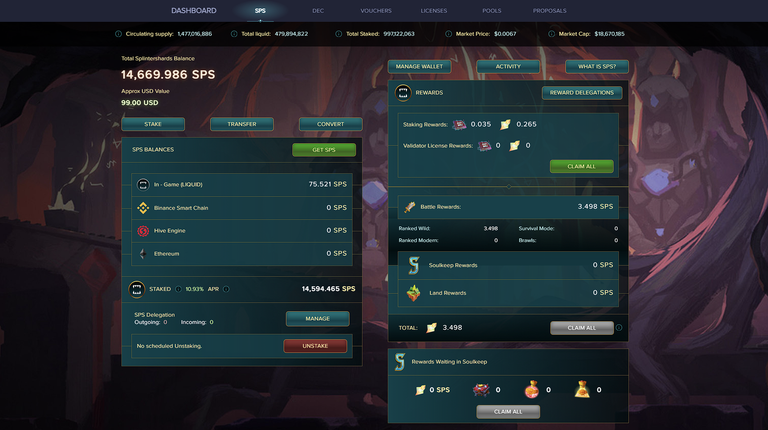Image resolution: width=768 pixels, height=430 pixels.
Task: Click the APR info icon
Action: tap(226, 289)
